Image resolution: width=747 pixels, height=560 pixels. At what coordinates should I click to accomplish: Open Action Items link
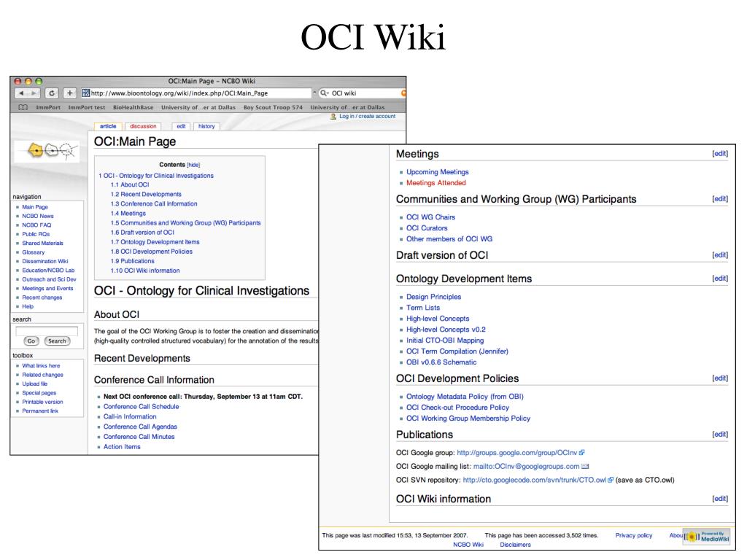(122, 447)
